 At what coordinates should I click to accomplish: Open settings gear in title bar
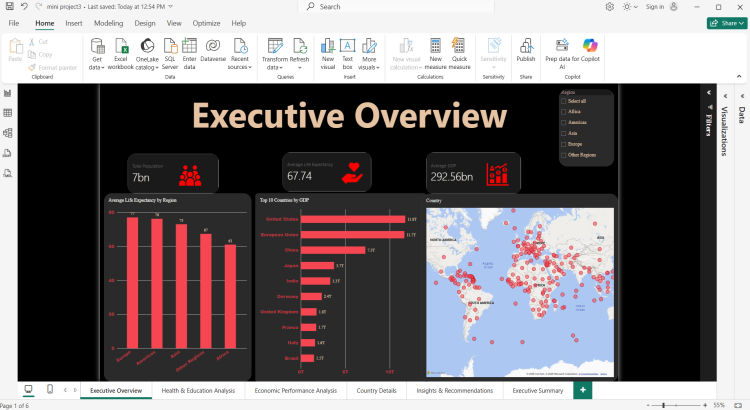pos(609,7)
